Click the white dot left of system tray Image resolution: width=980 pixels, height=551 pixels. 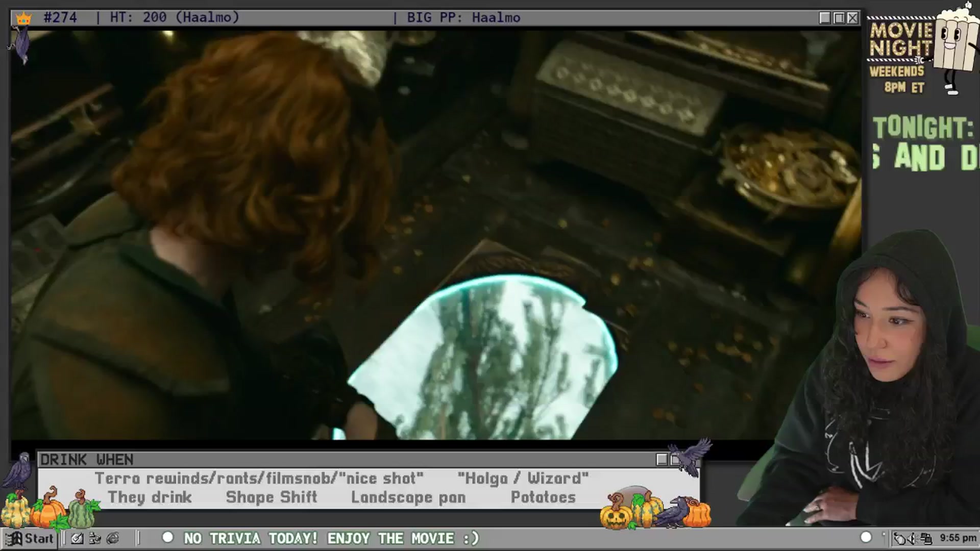[866, 537]
